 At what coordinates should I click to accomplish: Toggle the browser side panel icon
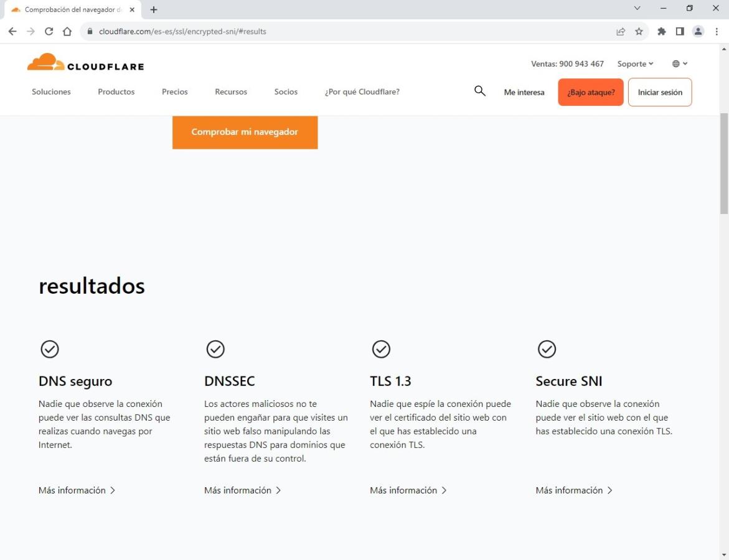click(x=680, y=31)
